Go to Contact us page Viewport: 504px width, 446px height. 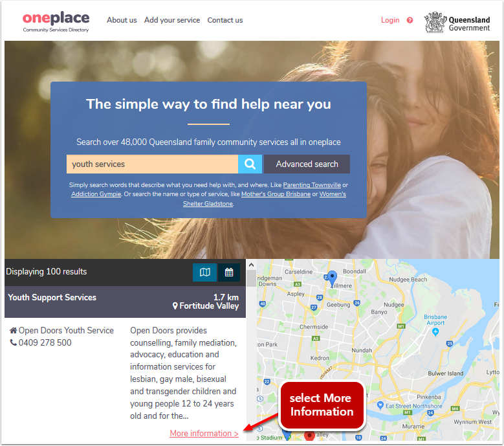[x=225, y=20]
